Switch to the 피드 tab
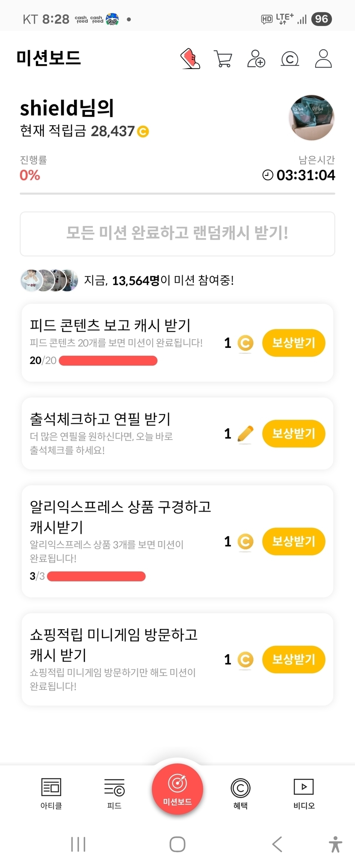Viewport: 355px width, 868px height. pyautogui.click(x=114, y=793)
